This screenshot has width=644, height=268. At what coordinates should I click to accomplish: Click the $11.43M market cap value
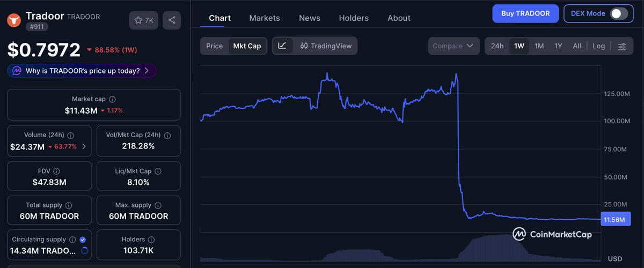(x=80, y=110)
